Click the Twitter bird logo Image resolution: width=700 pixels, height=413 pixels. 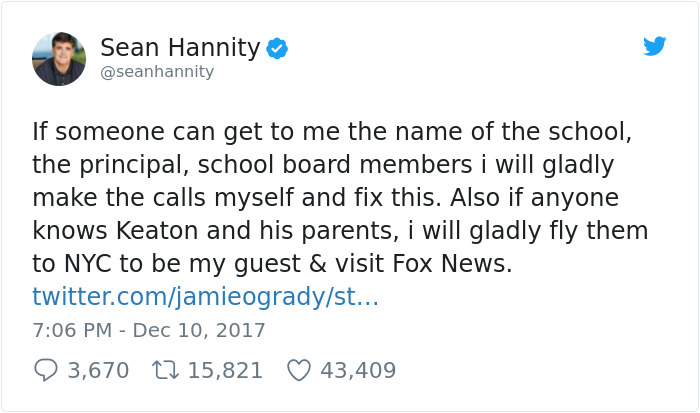655,46
